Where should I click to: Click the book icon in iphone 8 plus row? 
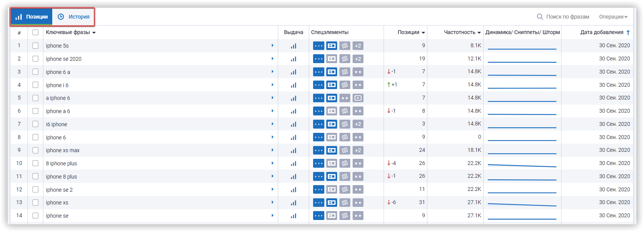click(345, 177)
